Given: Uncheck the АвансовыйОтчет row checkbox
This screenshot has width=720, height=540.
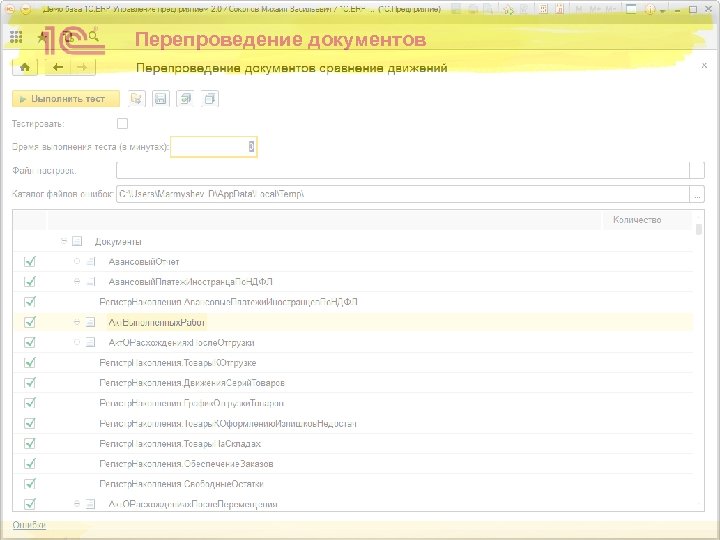Looking at the screenshot, I should pyautogui.click(x=30, y=262).
